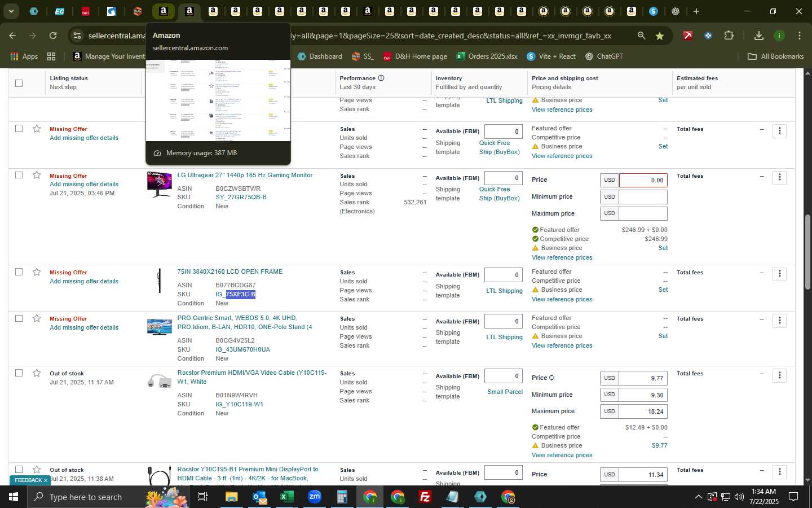Select the Rocstor Mini DisplayPort cable checkbox
This screenshot has width=812, height=508.
click(x=19, y=470)
